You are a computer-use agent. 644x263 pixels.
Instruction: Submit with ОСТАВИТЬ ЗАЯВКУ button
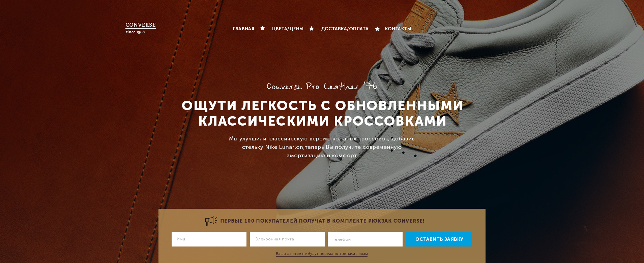(x=439, y=239)
